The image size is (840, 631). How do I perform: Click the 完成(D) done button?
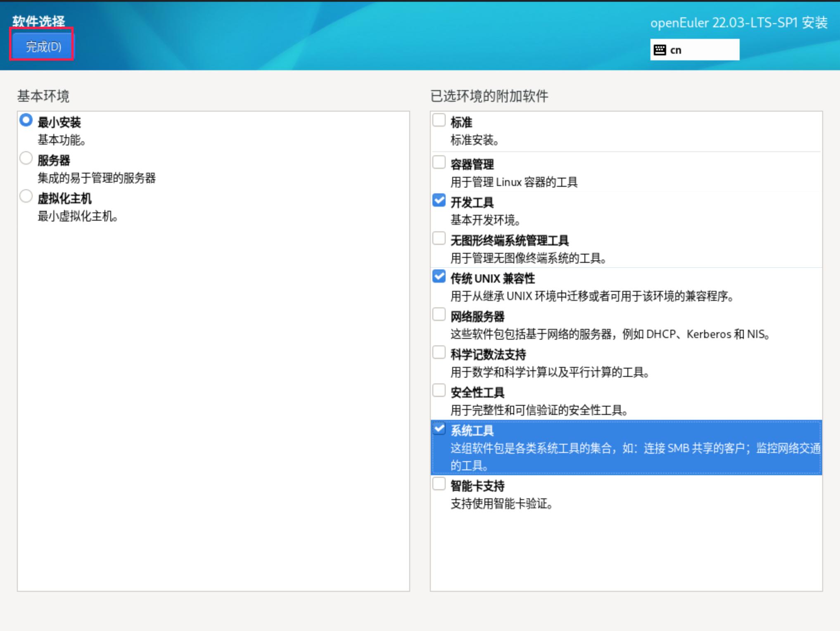pyautogui.click(x=43, y=46)
